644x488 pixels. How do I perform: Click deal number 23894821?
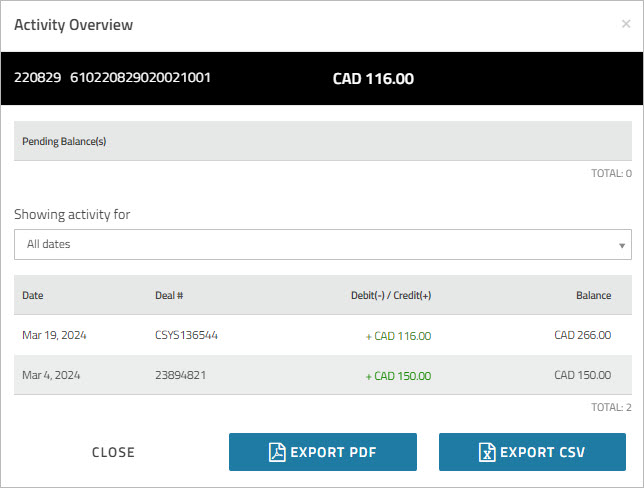tap(181, 375)
